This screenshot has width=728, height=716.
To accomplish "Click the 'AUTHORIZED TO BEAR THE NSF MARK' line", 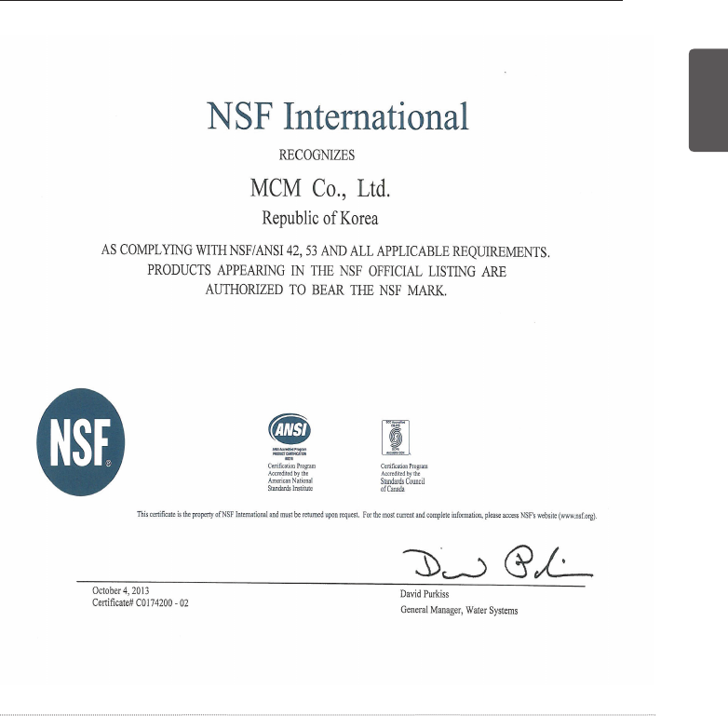I will [x=326, y=290].
